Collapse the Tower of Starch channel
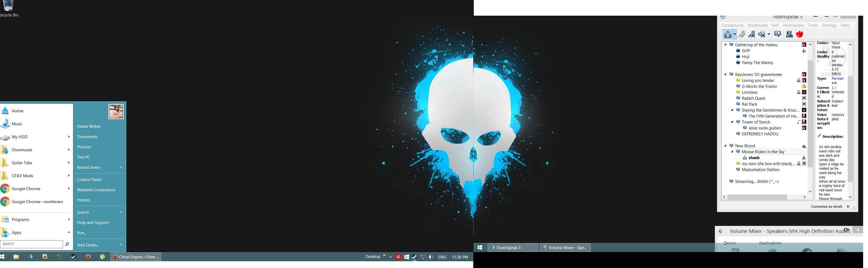The image size is (868, 268). (732, 122)
